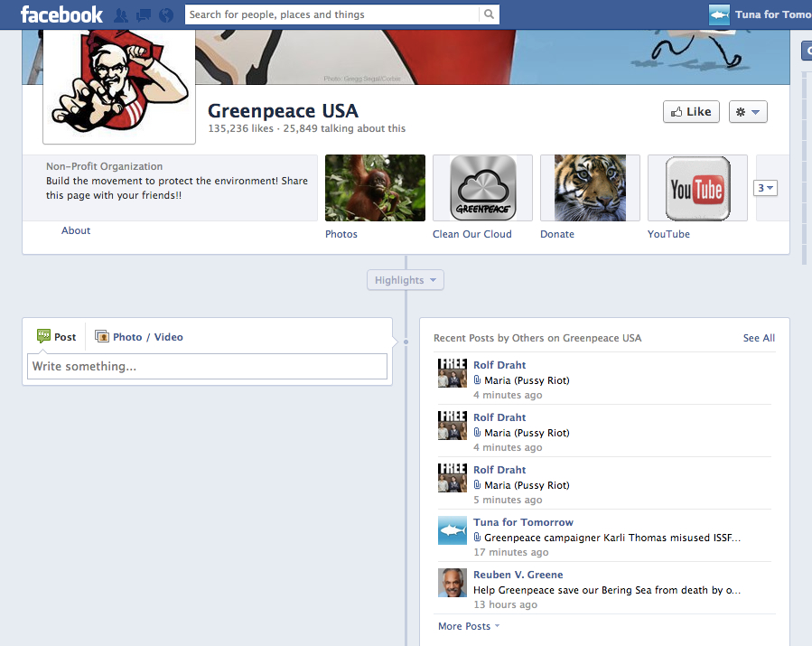Image resolution: width=812 pixels, height=646 pixels.
Task: Click the Non-Profit Organization text
Action: [x=104, y=166]
